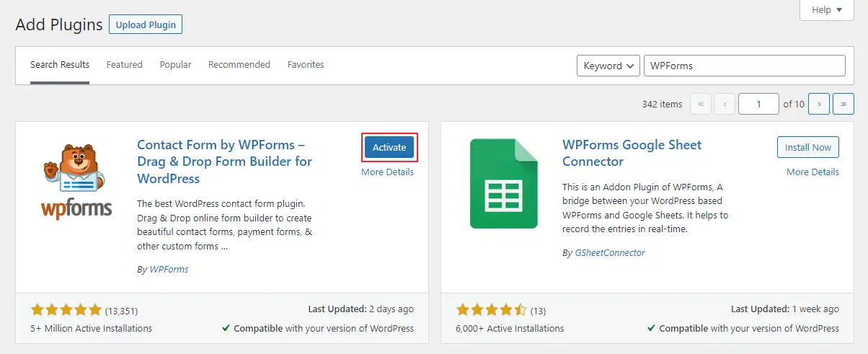Image resolution: width=868 pixels, height=354 pixels.
Task: View the Favorites tab
Action: [x=306, y=65]
